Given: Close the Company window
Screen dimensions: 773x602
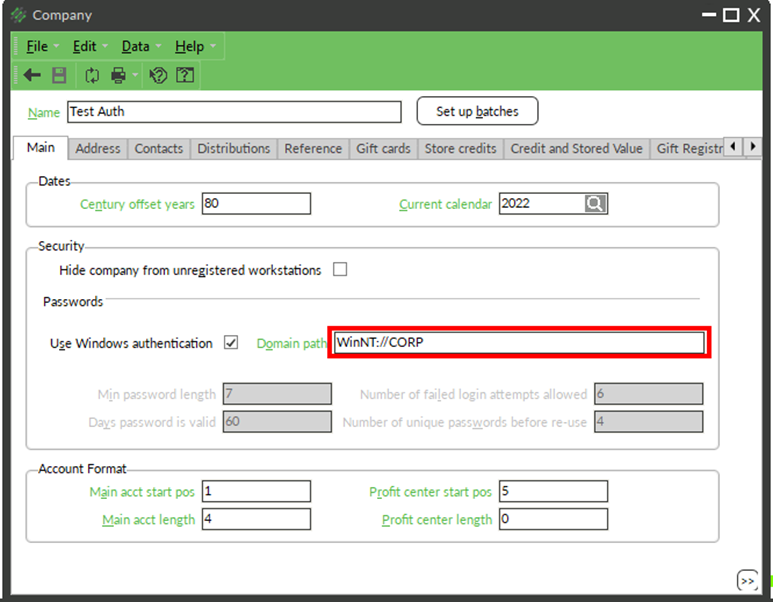Looking at the screenshot, I should 754,15.
